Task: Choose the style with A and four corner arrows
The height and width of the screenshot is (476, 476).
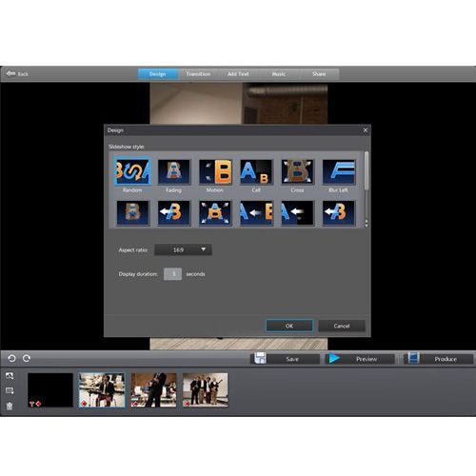Action: coord(215,212)
